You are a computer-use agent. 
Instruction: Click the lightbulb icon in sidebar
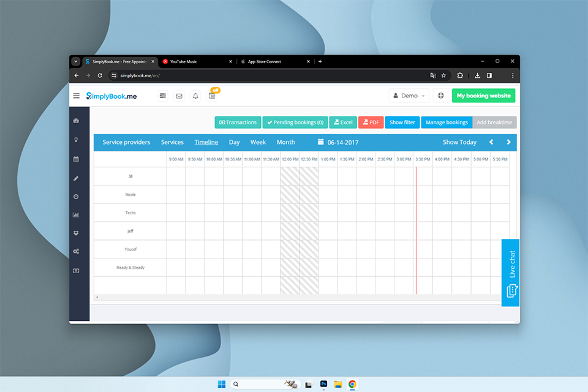click(x=76, y=140)
